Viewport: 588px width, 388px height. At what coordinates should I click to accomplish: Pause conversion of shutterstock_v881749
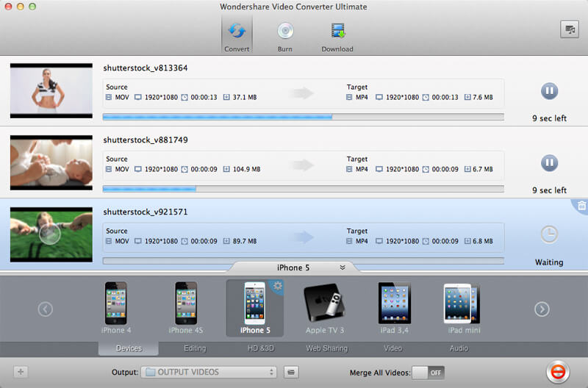(x=549, y=162)
